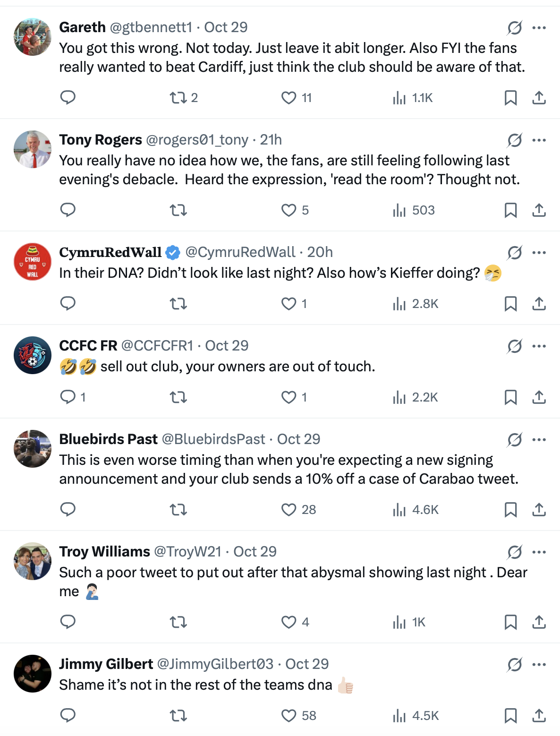This screenshot has height=736, width=560.
Task: Open more options for CCFC FR tweet
Action: [x=539, y=346]
